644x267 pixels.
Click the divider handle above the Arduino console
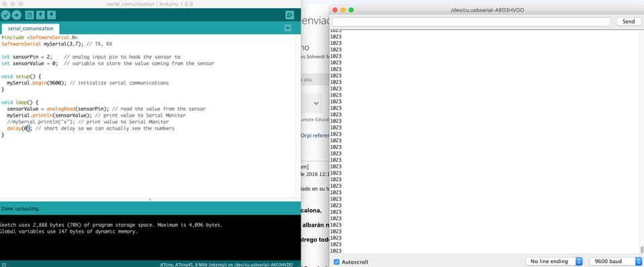click(x=150, y=200)
